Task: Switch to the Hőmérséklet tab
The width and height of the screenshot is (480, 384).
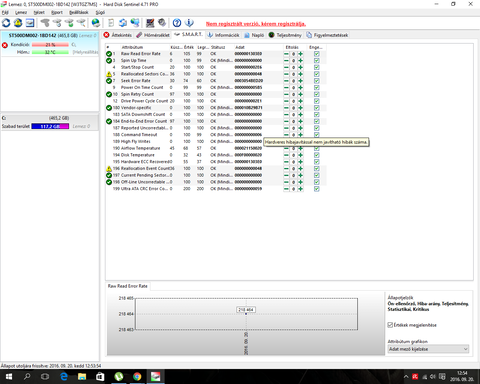Action: (x=153, y=35)
